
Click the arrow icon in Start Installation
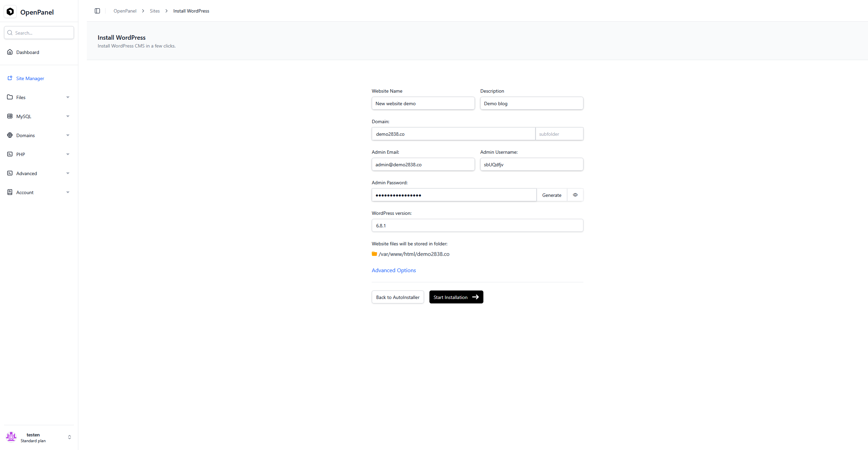(x=476, y=297)
